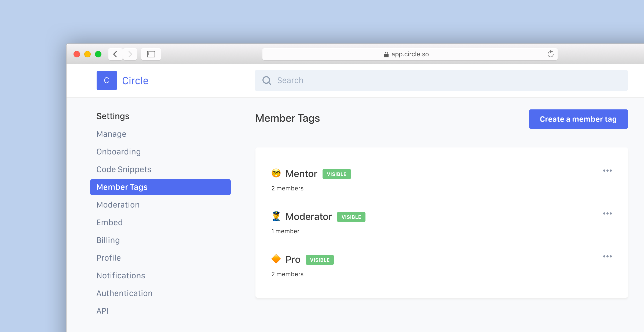Click the search magnifier icon
Screen dimensions: 644x332
tap(266, 80)
